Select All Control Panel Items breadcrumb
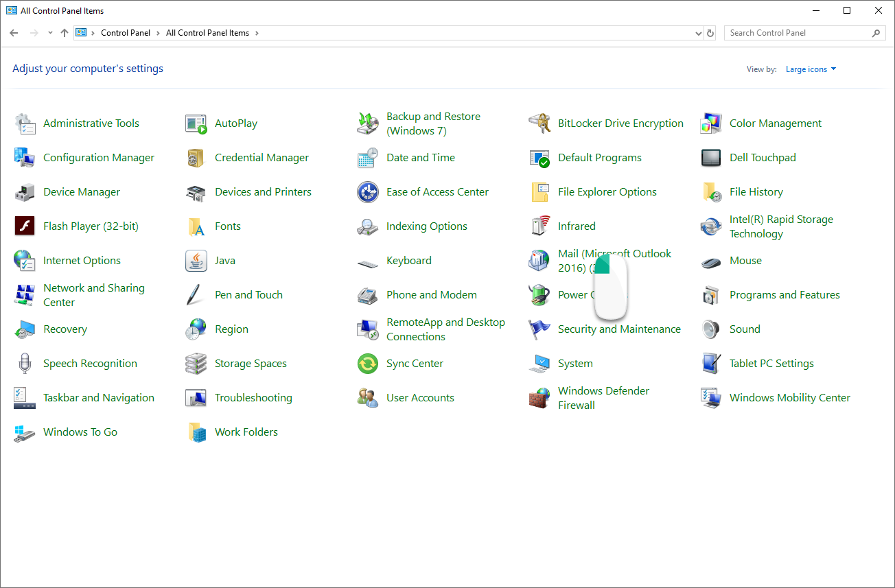The image size is (895, 588). tap(207, 33)
